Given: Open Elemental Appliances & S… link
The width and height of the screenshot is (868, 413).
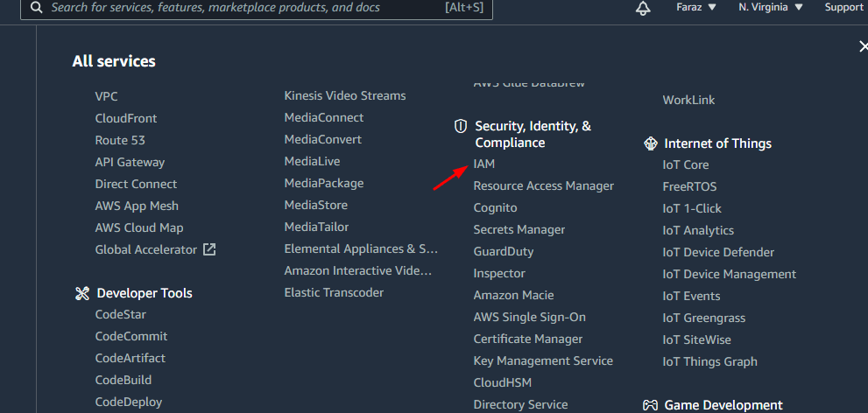Looking at the screenshot, I should pyautogui.click(x=361, y=248).
